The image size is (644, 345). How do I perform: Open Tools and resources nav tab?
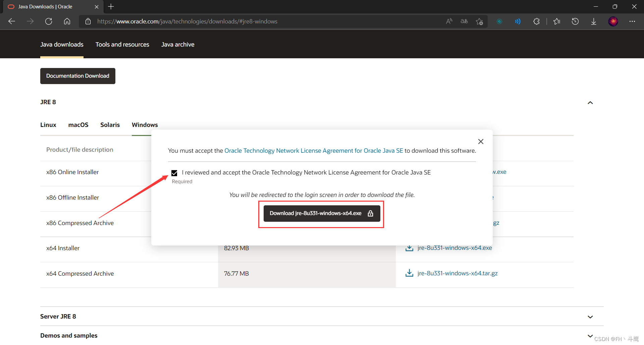tap(122, 45)
